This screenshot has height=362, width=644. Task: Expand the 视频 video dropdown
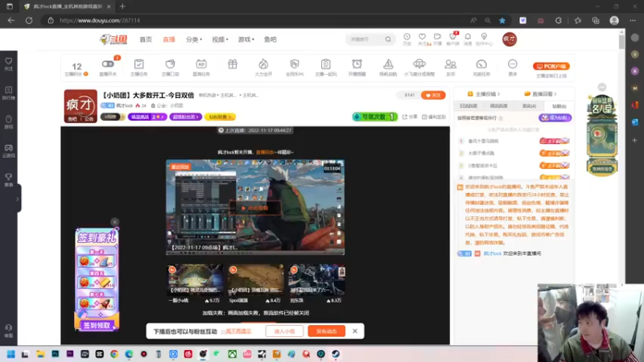coord(220,39)
